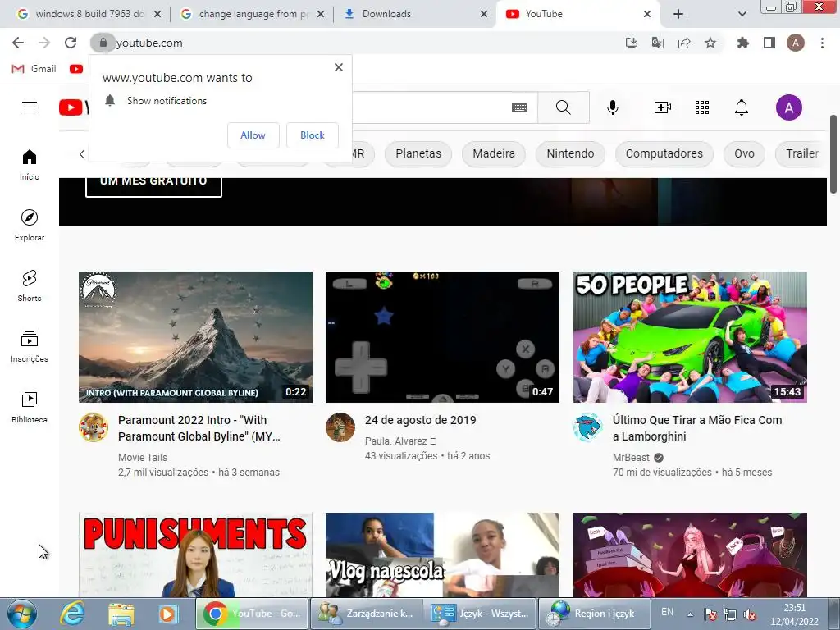Viewport: 840px width, 630px height.
Task: Open the YouTube bookmark icon in bookmarks bar
Action: (x=76, y=69)
